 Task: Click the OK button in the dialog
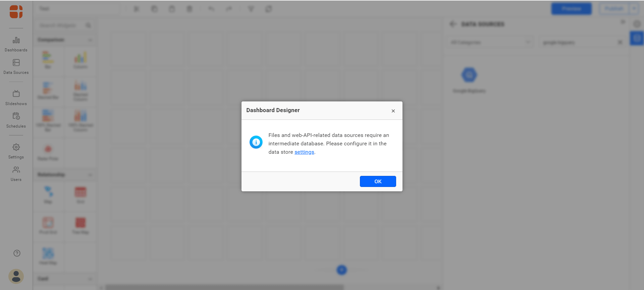tap(378, 181)
